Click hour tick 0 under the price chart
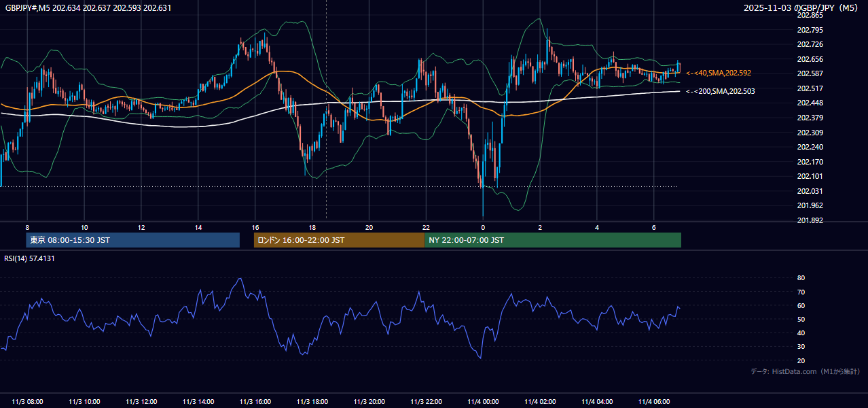This screenshot has height=408, width=868. [x=483, y=227]
